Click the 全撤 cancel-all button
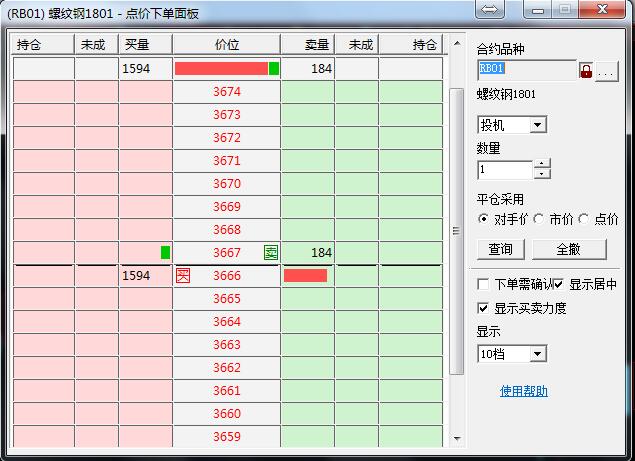635x461 pixels. 569,249
